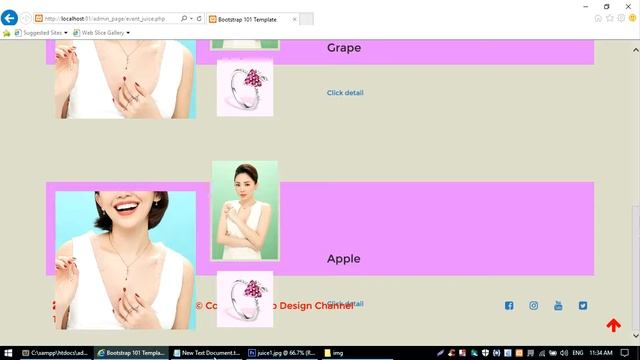Click the standing woman portrait thumbnail

[245, 210]
